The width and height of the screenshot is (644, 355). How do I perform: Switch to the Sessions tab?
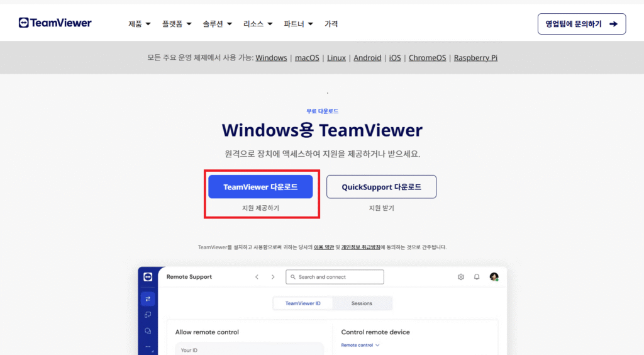tap(362, 303)
